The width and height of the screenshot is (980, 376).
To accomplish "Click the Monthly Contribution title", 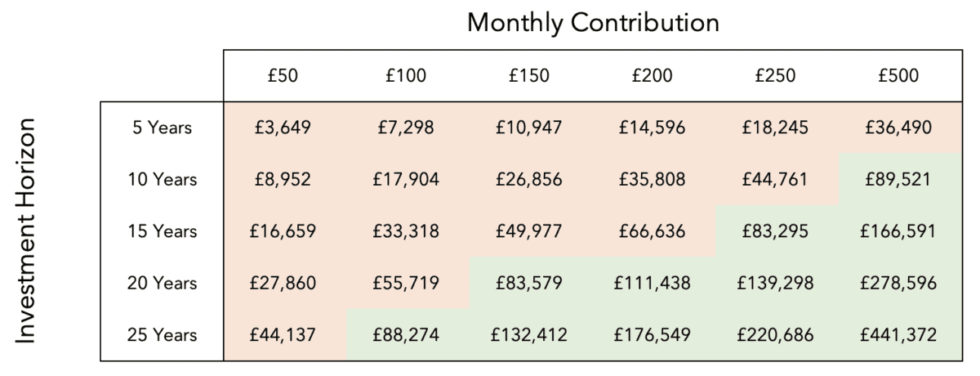I will pyautogui.click(x=593, y=23).
